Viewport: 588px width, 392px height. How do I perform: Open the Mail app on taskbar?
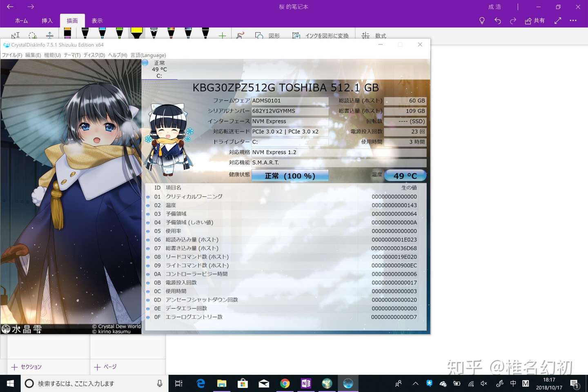click(264, 383)
